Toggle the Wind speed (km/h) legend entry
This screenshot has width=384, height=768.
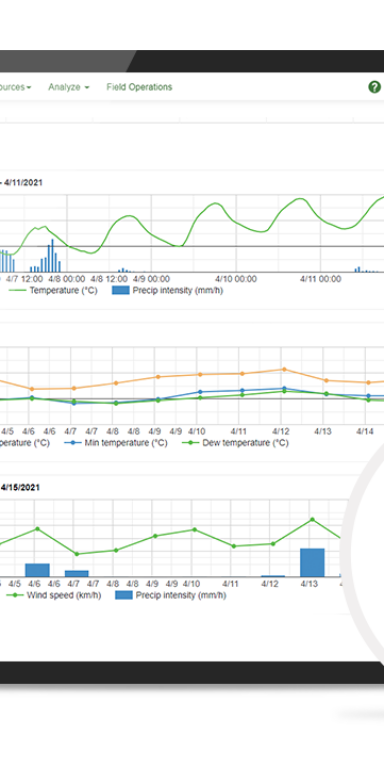(x=53, y=596)
